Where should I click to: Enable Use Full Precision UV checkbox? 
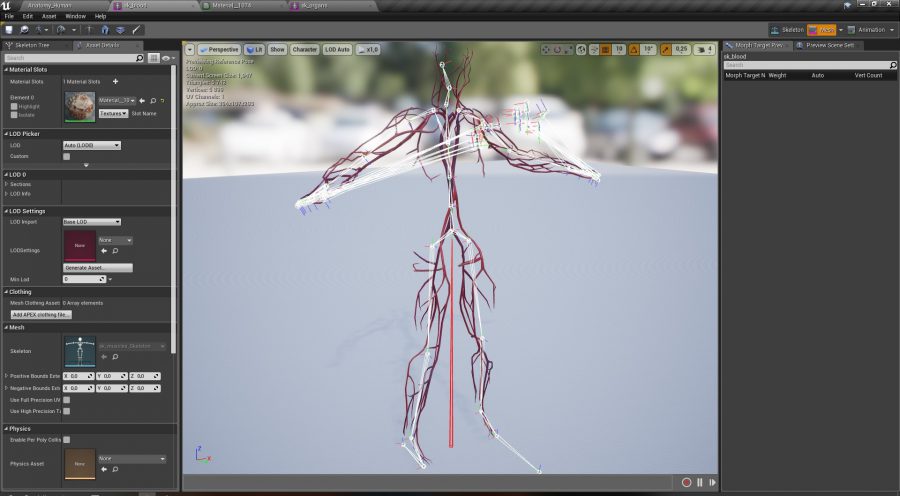67,400
